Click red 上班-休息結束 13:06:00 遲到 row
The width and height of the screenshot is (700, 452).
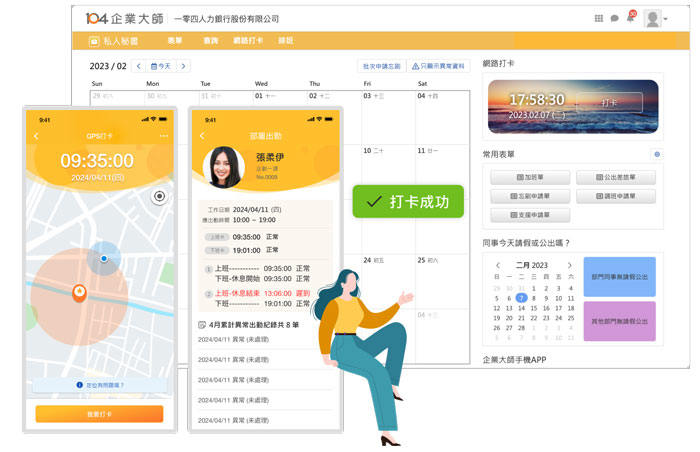(x=257, y=293)
